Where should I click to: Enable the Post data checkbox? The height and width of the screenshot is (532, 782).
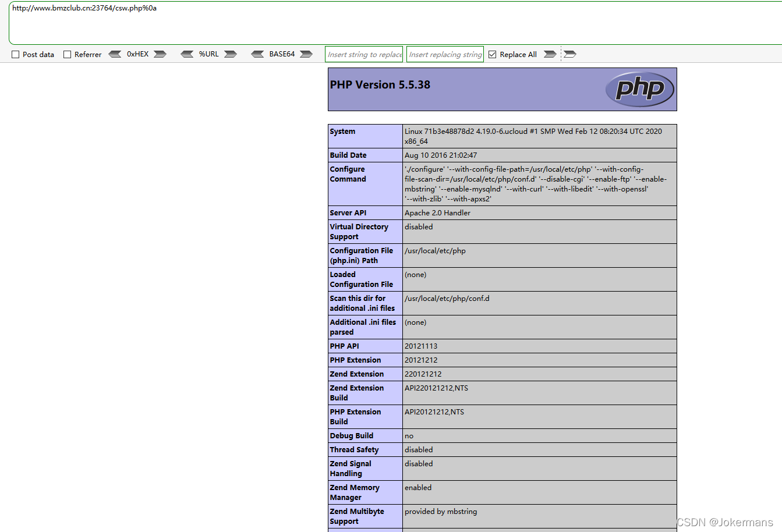(16, 55)
